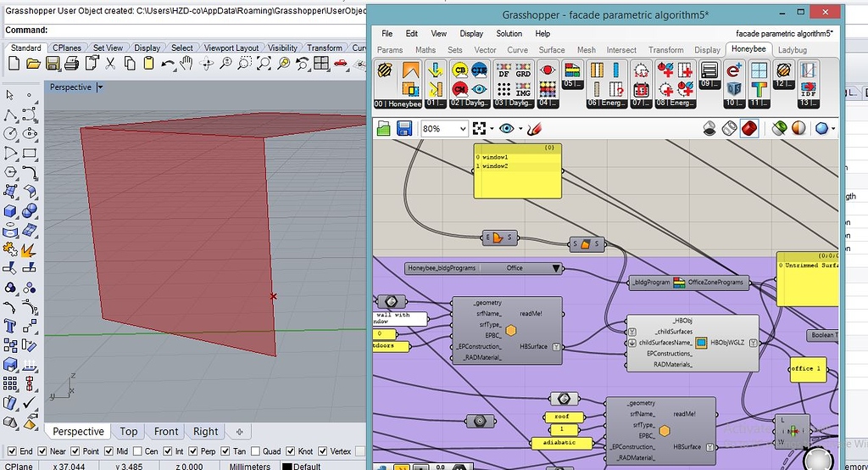This screenshot has width=868, height=470.
Task: Expand the 00 | Honeybee ribbon panel
Action: (398, 104)
